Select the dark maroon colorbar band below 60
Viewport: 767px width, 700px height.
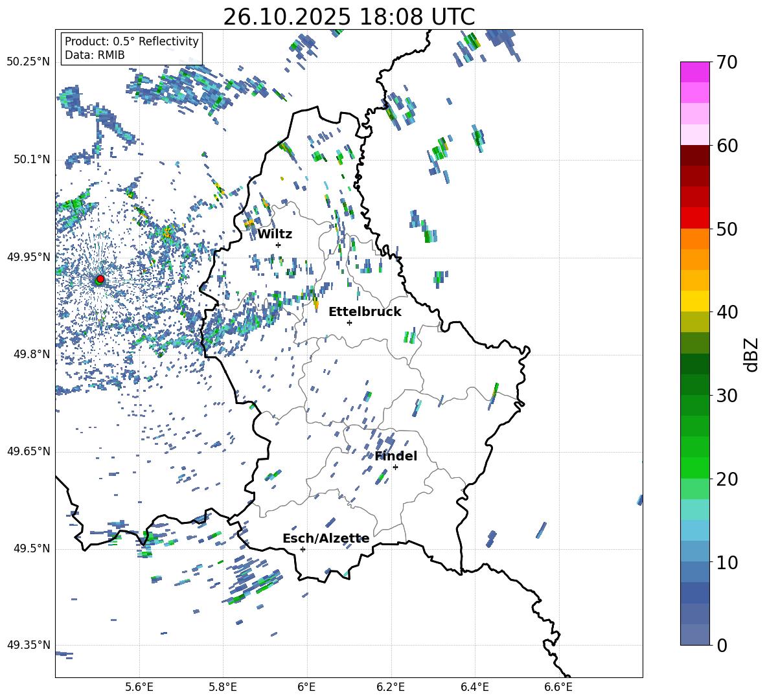tap(695, 155)
